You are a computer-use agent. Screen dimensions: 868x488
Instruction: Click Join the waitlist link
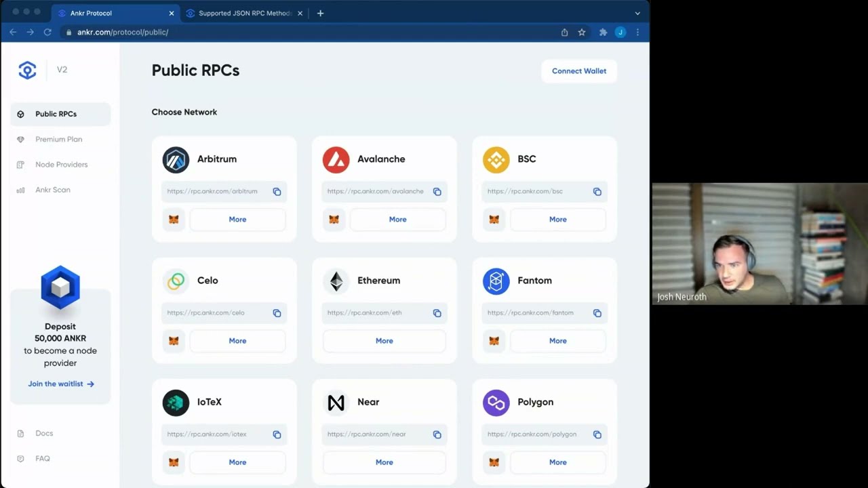61,384
